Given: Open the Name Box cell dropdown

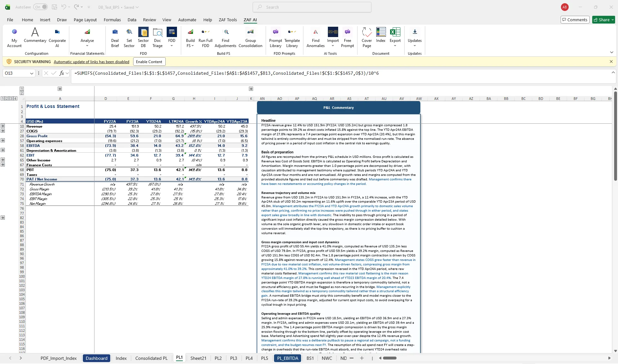Looking at the screenshot, I should [x=32, y=73].
